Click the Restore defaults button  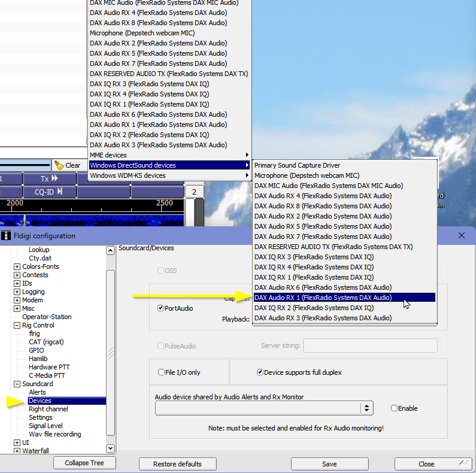pyautogui.click(x=178, y=464)
